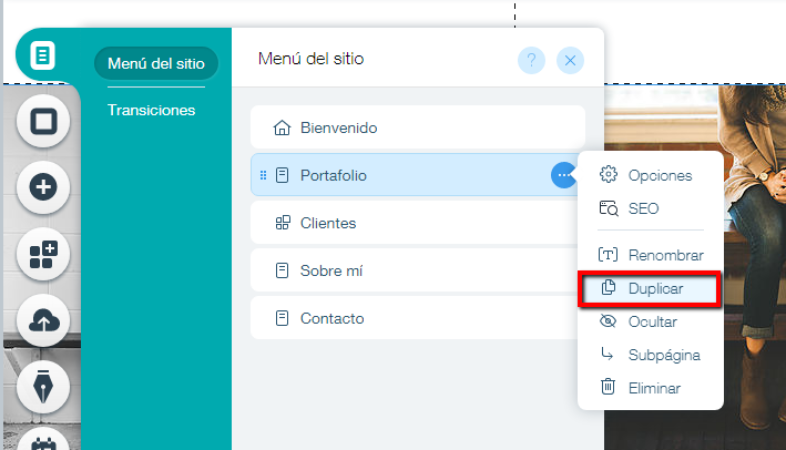Click the three-dots button on Portafolio
This screenshot has height=450, width=786.
563,175
